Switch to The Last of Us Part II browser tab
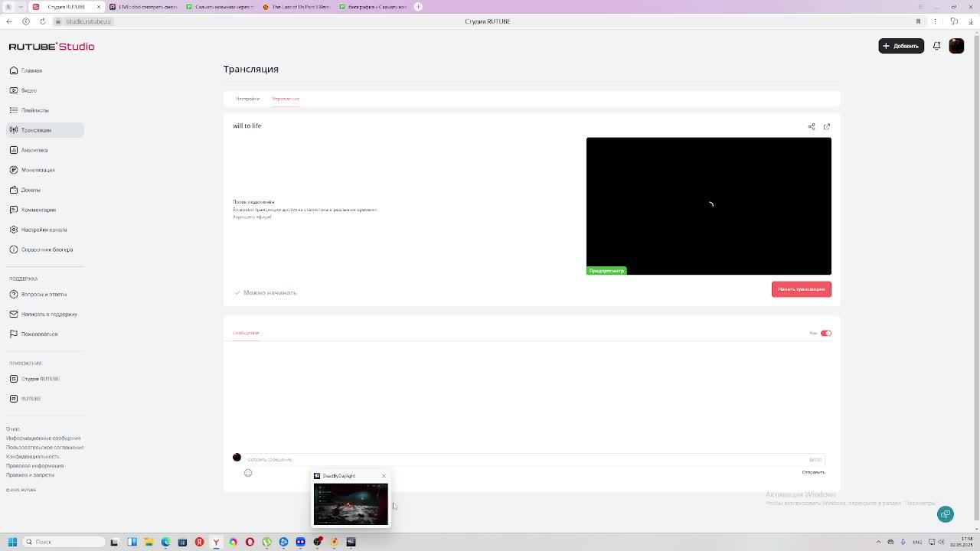This screenshot has width=980, height=551. click(296, 7)
